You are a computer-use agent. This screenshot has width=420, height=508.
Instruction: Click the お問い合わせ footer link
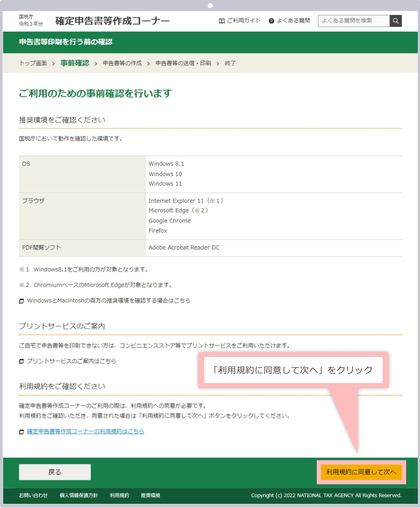click(33, 496)
